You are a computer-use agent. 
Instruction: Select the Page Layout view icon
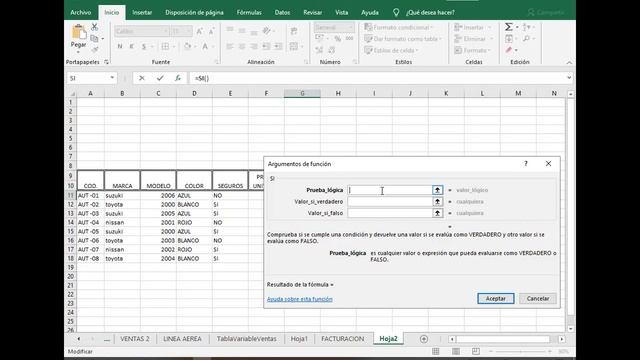(x=456, y=351)
